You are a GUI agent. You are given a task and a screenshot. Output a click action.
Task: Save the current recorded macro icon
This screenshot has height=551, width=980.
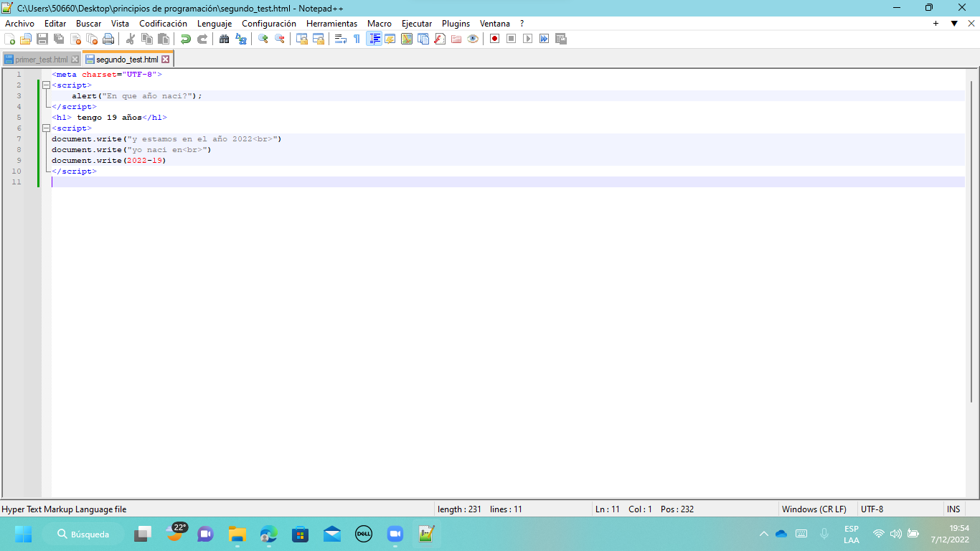point(561,39)
